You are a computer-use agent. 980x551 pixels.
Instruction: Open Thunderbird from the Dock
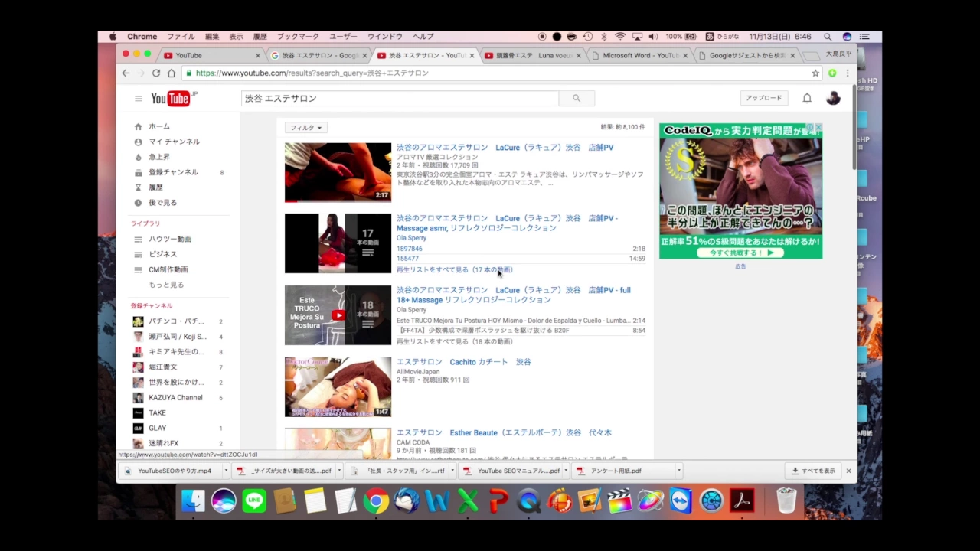[x=407, y=500]
